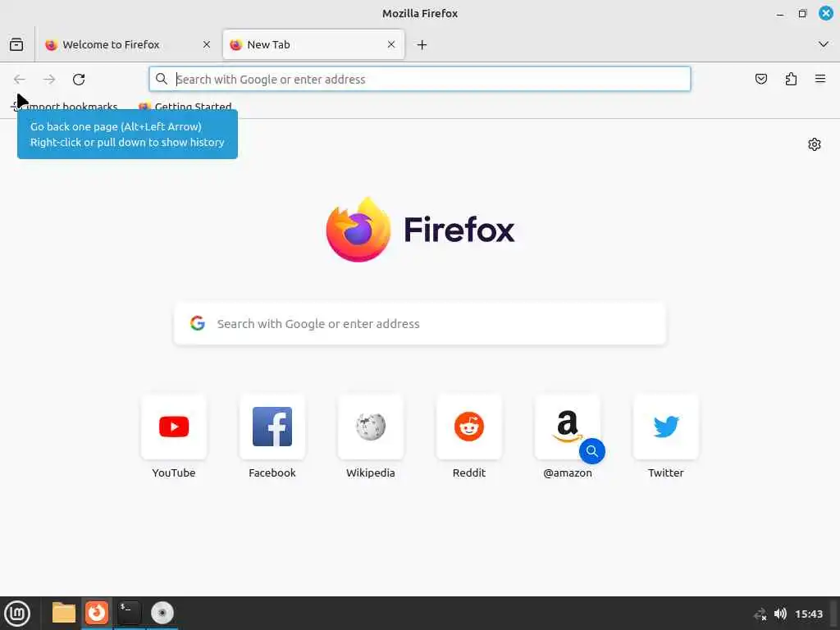Close the Welcome to Firefox tab

tap(206, 44)
